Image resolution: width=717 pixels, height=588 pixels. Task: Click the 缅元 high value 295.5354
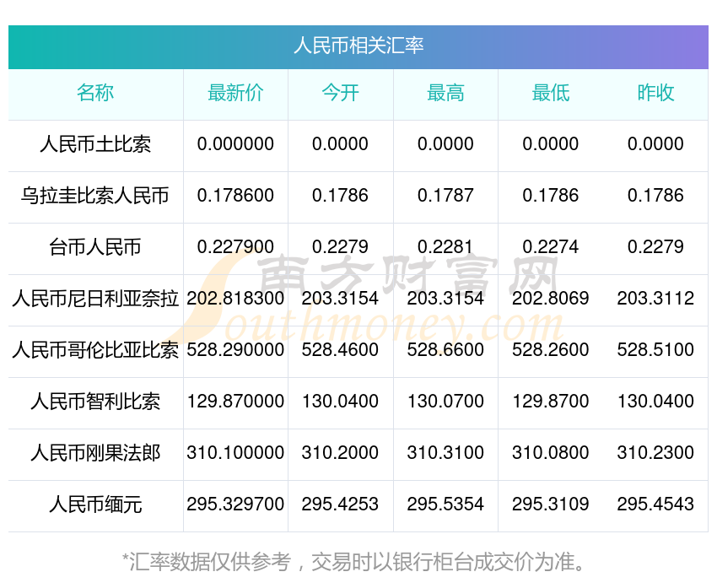445,504
